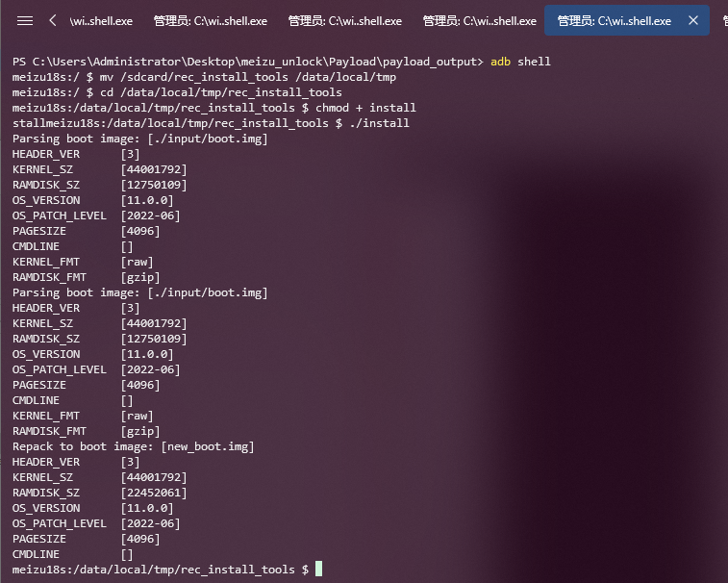Click the 'chmod + install' command text
728x583 pixels.
point(365,108)
